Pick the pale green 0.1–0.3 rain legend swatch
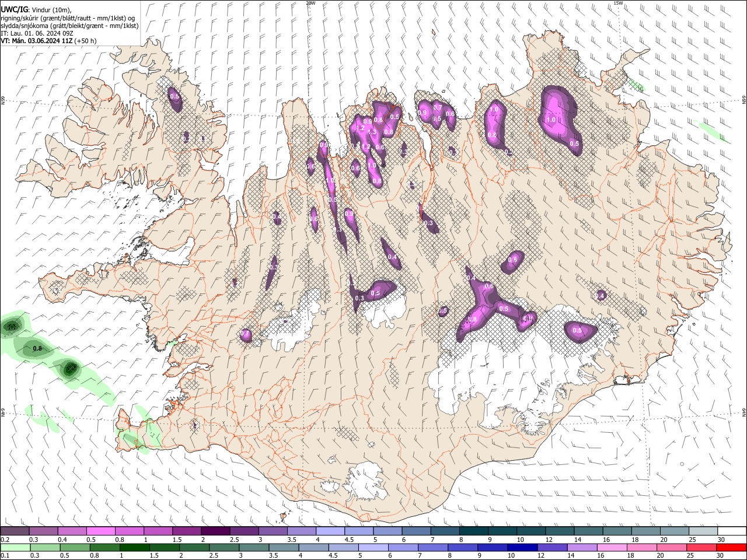The width and height of the screenshot is (747, 560). pos(15,547)
